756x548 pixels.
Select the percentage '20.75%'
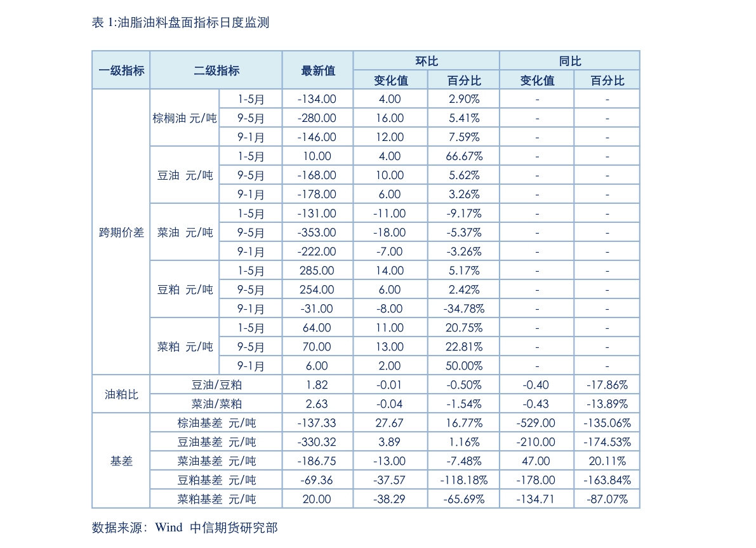[x=464, y=328]
